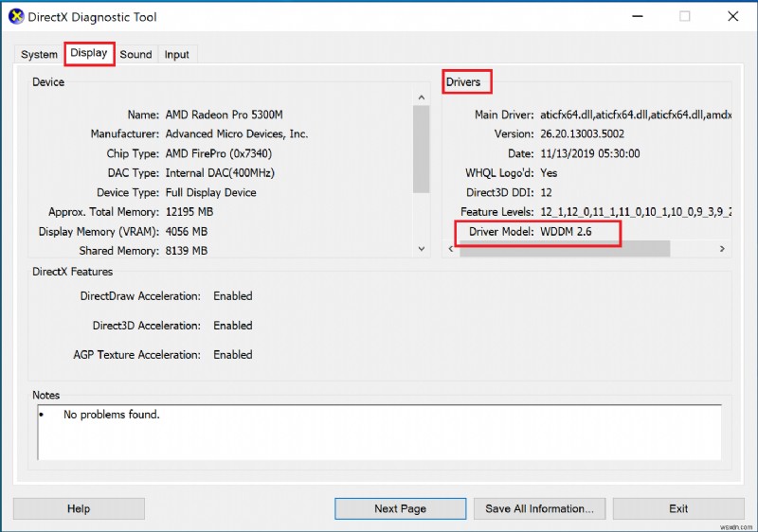
Task: Click driver version '26.20.13003.5002'
Action: pyautogui.click(x=582, y=134)
